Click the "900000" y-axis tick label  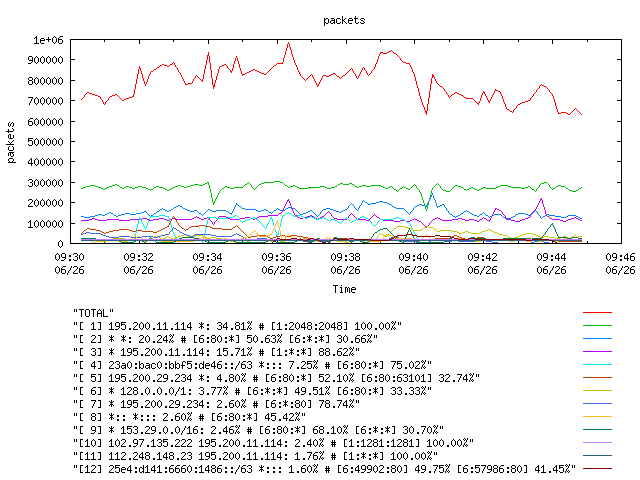(45, 60)
